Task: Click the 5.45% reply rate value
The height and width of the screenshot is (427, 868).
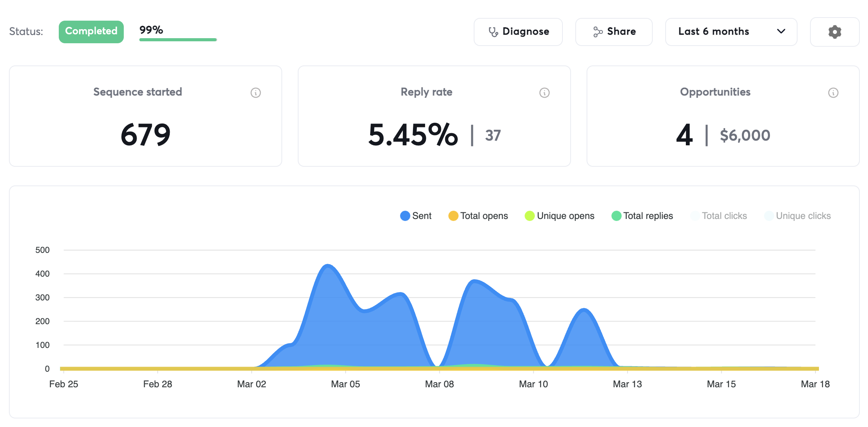Action: [413, 135]
